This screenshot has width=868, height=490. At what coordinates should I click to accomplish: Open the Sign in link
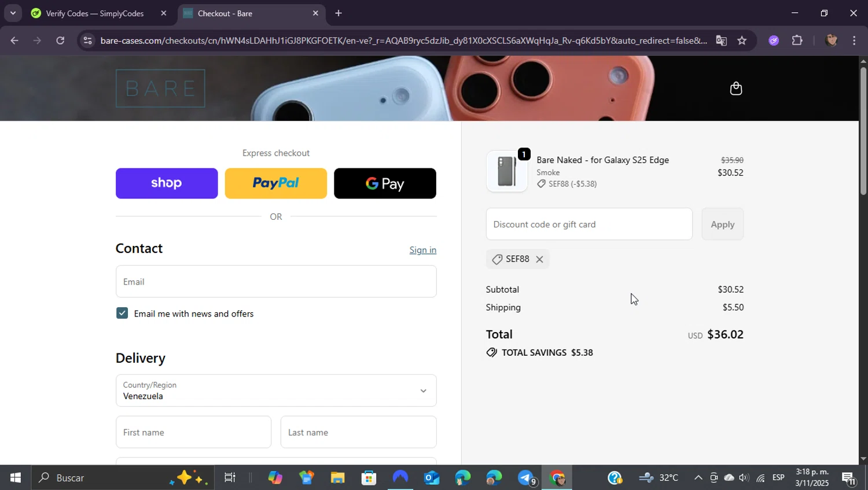point(422,250)
